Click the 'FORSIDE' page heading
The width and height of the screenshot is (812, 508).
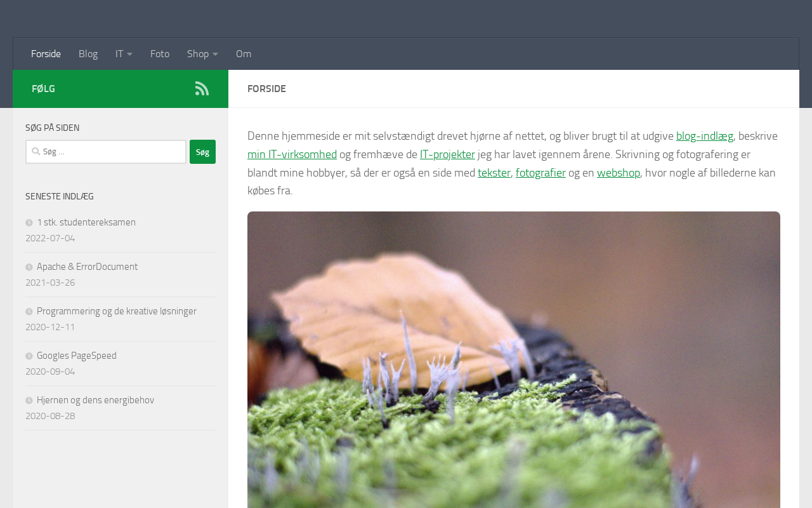pyautogui.click(x=266, y=89)
